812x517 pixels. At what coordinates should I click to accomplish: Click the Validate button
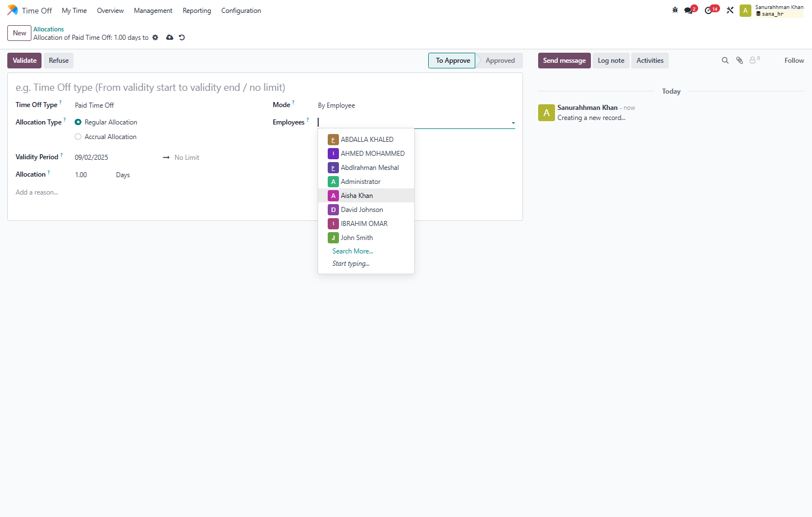pyautogui.click(x=25, y=61)
